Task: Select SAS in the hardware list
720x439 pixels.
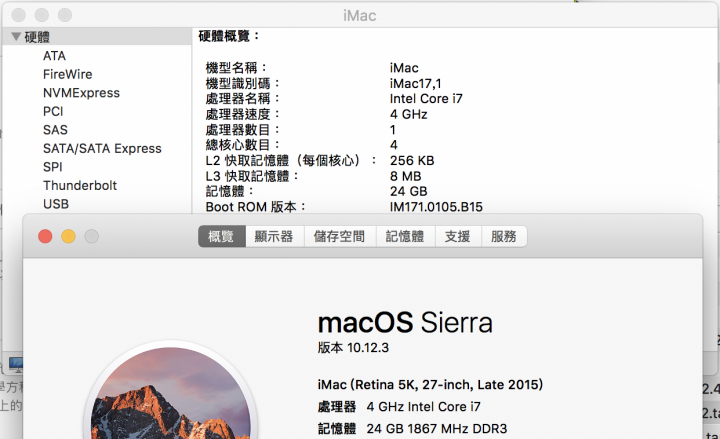Action: [55, 129]
